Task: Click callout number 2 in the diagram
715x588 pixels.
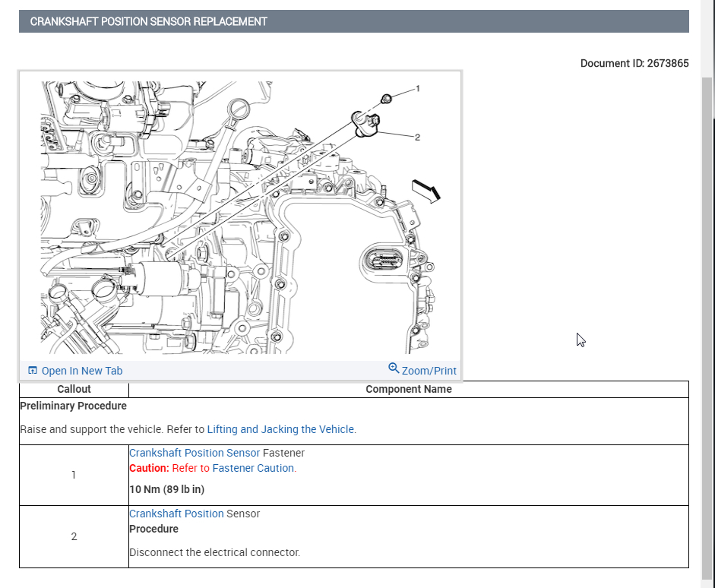Action: coord(417,138)
